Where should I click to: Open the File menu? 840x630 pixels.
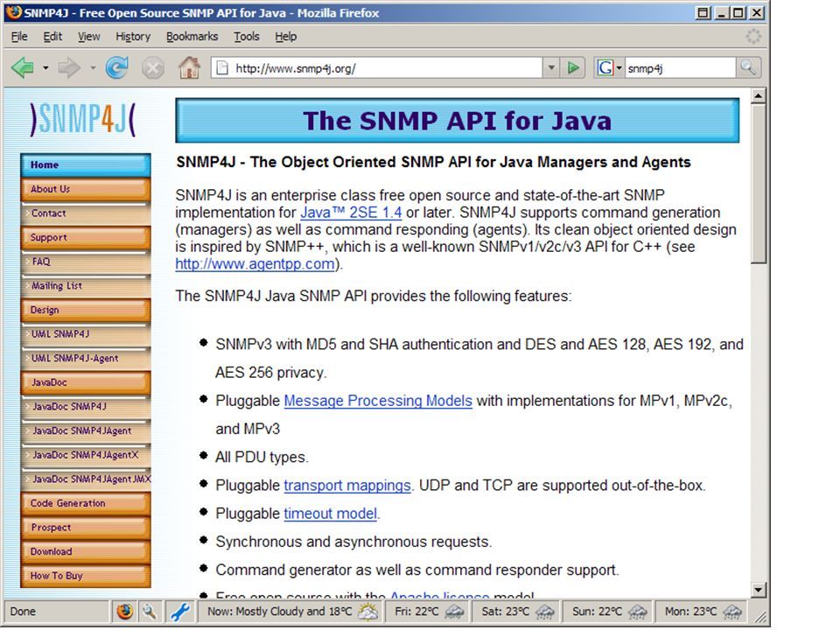19,37
